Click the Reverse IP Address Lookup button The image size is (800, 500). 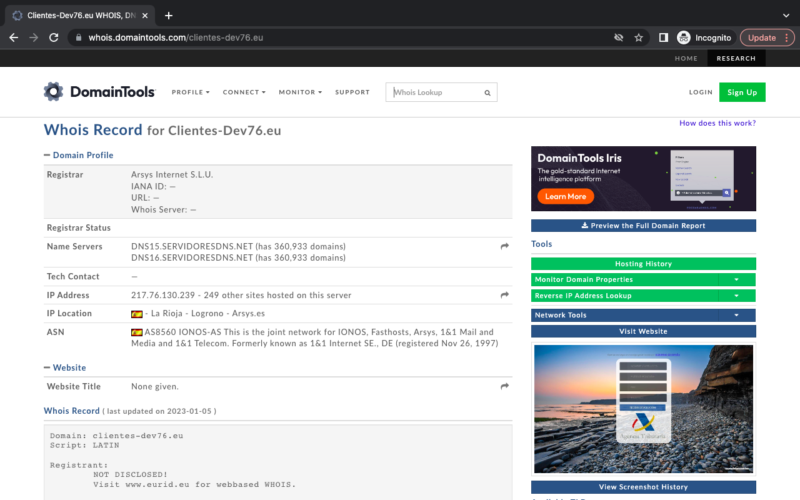point(624,296)
